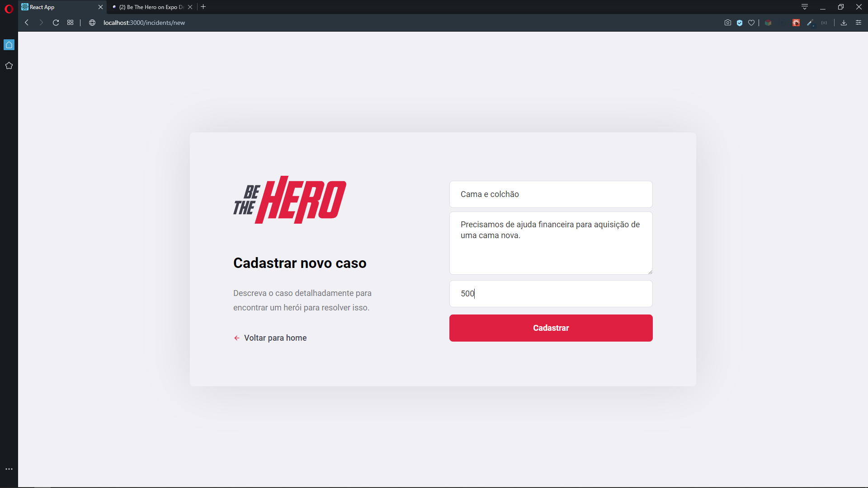Click the eyedropper color picker extension

810,23
